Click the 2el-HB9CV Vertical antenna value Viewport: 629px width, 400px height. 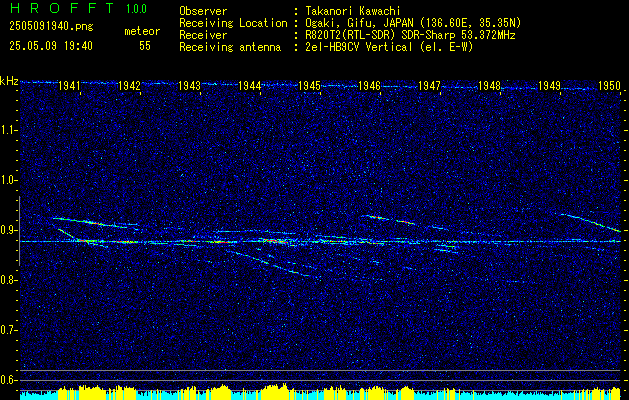tap(389, 47)
